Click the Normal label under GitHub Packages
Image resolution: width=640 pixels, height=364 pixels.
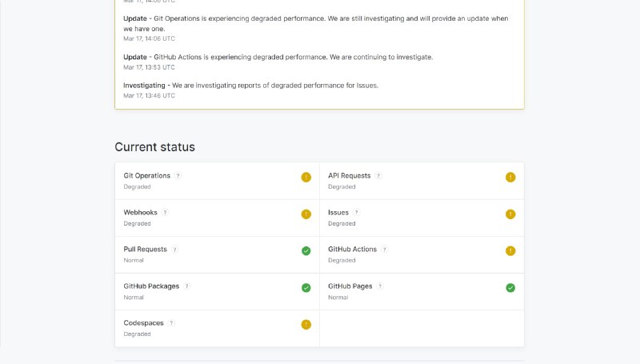pos(134,298)
